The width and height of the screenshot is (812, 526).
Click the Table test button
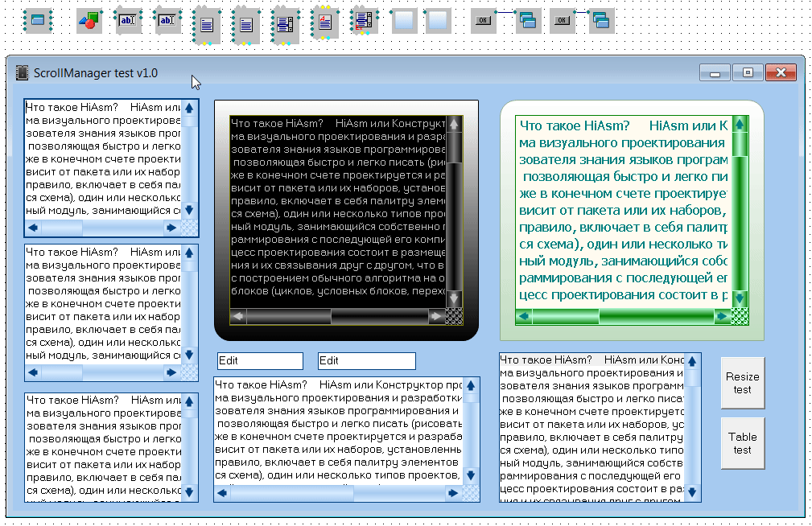(743, 443)
